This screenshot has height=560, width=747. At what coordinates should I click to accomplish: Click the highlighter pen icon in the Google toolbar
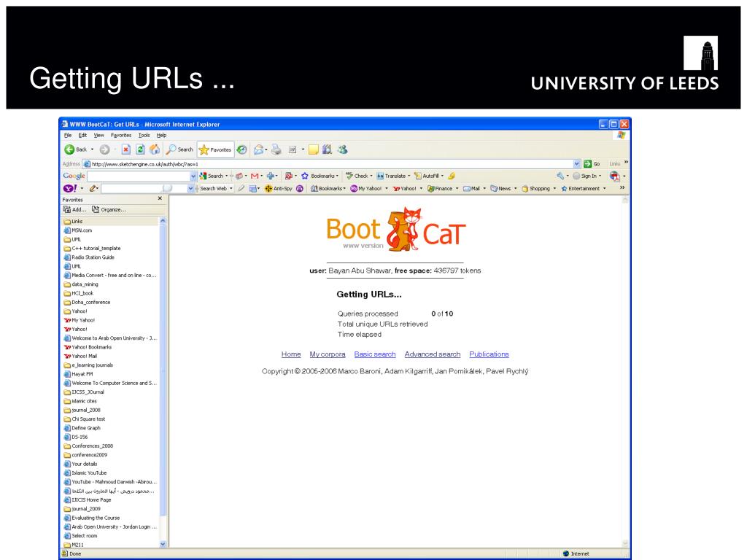pos(452,176)
